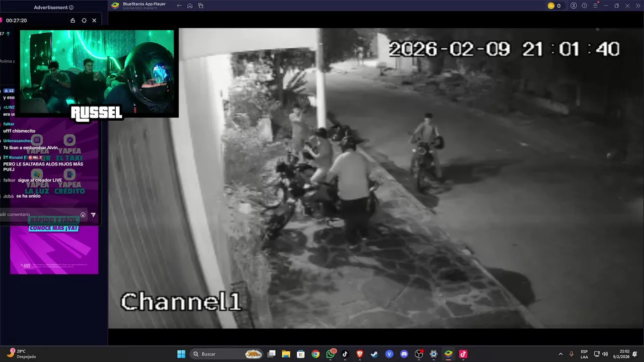This screenshot has height=362, width=644.
Task: Open BlueStacks recent apps view
Action: point(201,6)
